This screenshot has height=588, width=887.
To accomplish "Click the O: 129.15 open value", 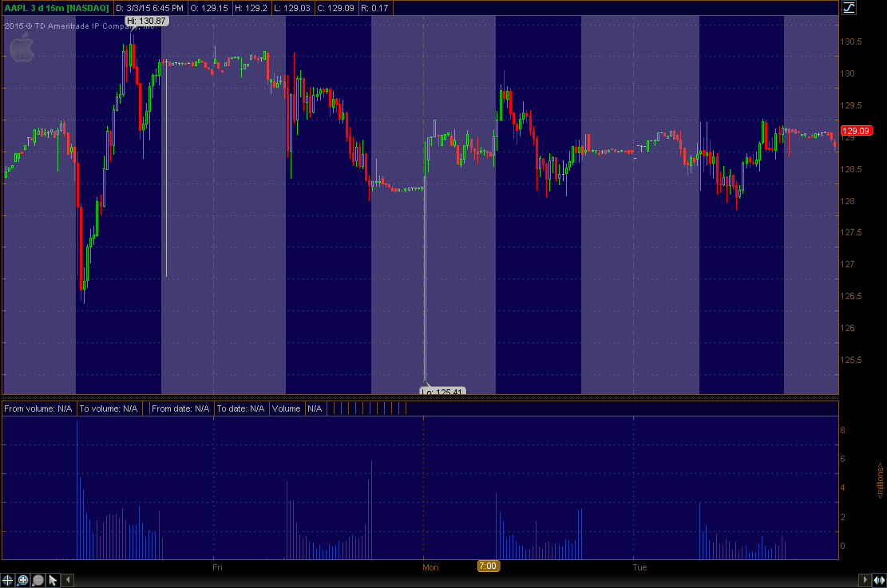I will coord(209,8).
